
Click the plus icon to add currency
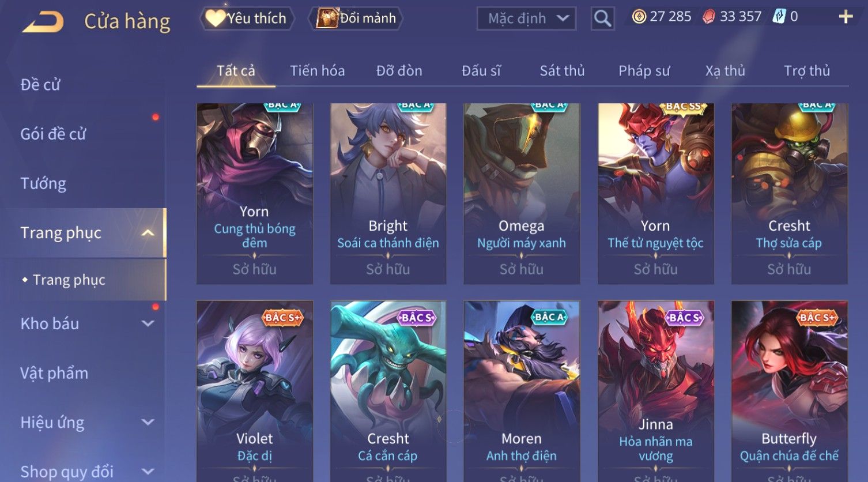[x=846, y=17]
